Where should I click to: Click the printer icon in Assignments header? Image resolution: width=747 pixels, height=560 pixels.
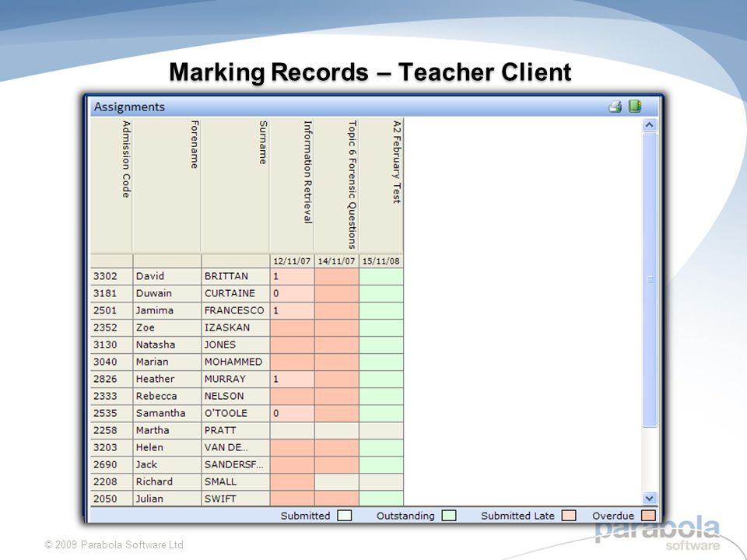coord(615,107)
